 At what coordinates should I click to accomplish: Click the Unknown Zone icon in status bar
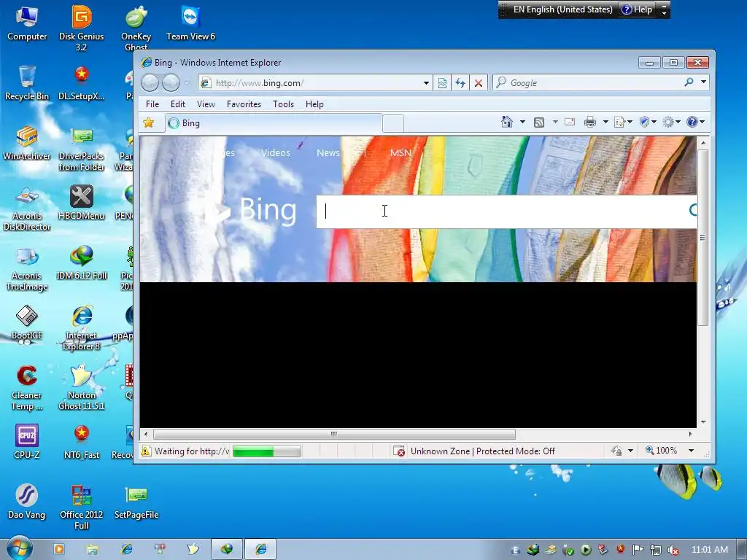[x=399, y=451]
